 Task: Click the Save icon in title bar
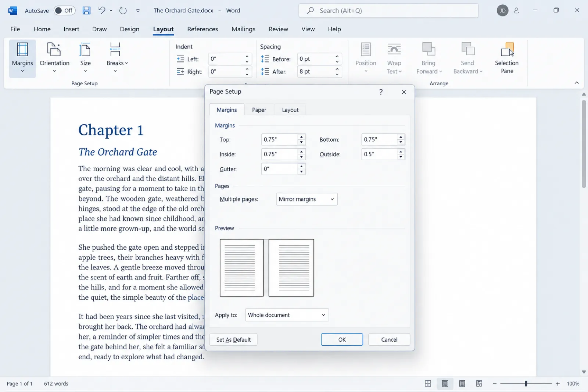[x=86, y=10]
